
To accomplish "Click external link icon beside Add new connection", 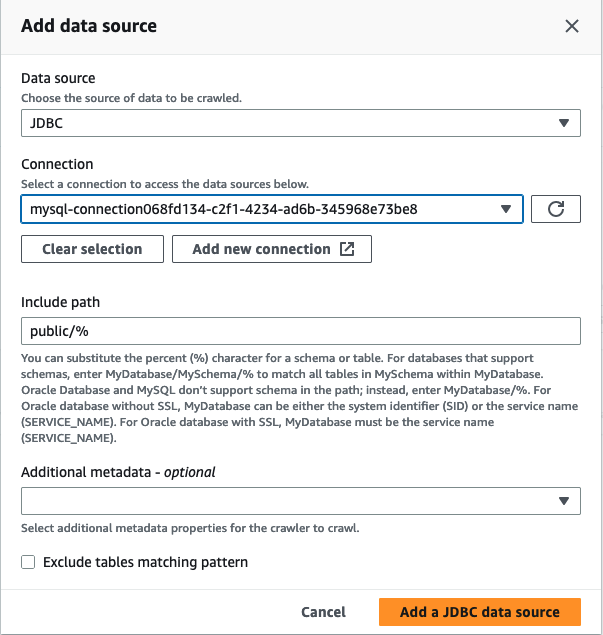I will click(x=347, y=249).
